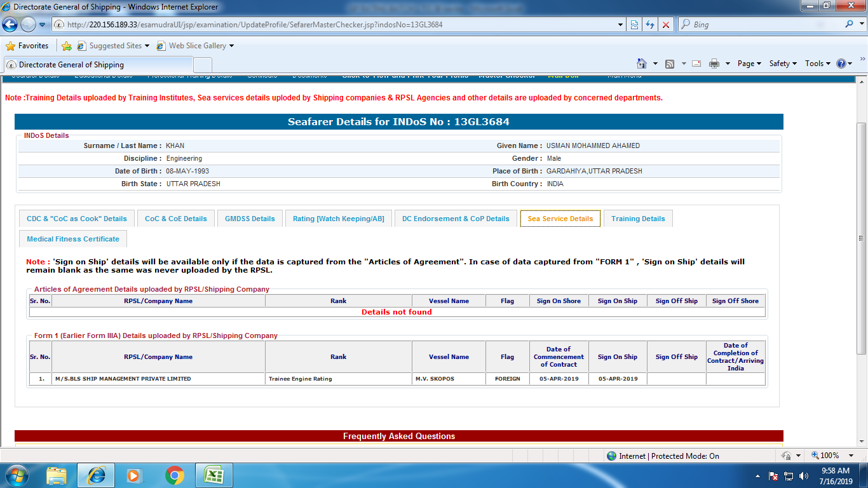Open the Page dropdown menu

[x=749, y=64]
